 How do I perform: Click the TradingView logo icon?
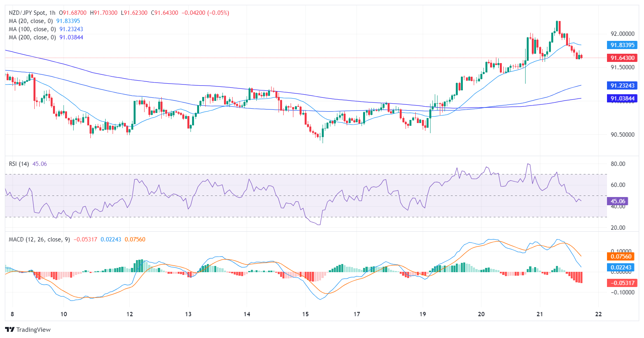click(x=10, y=329)
